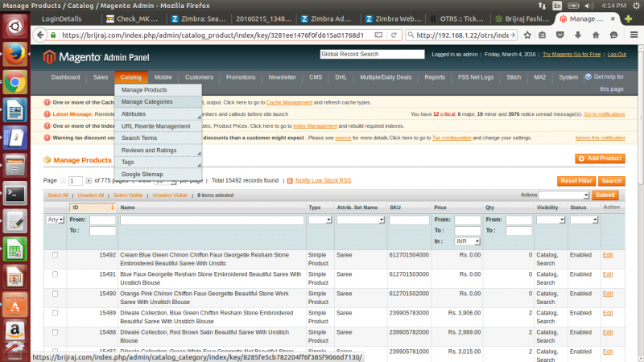Check the box for product 15491
This screenshot has height=362, width=644.
(x=55, y=274)
